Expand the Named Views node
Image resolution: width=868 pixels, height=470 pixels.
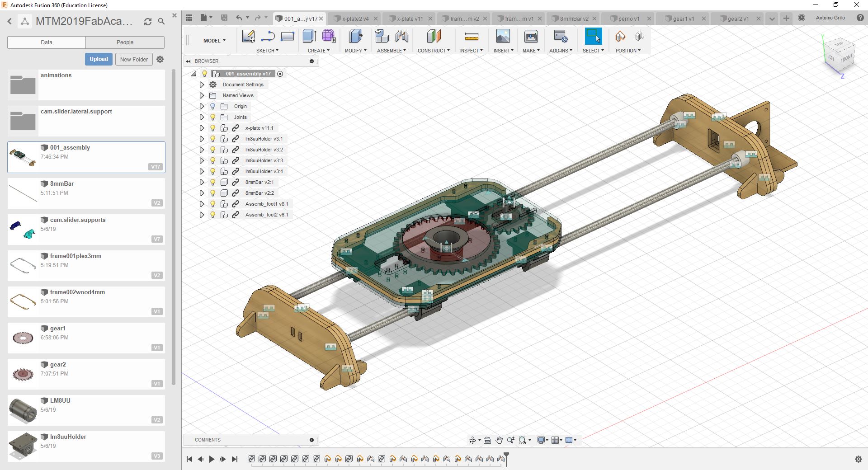coord(202,95)
